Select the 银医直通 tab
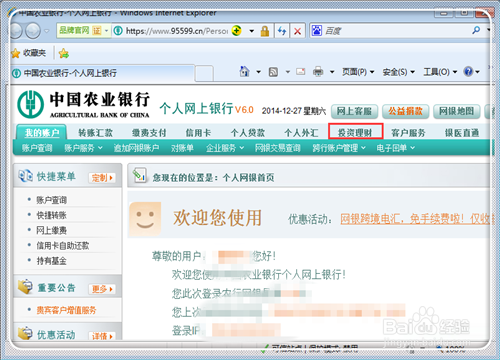The image size is (500, 360). coord(462,133)
